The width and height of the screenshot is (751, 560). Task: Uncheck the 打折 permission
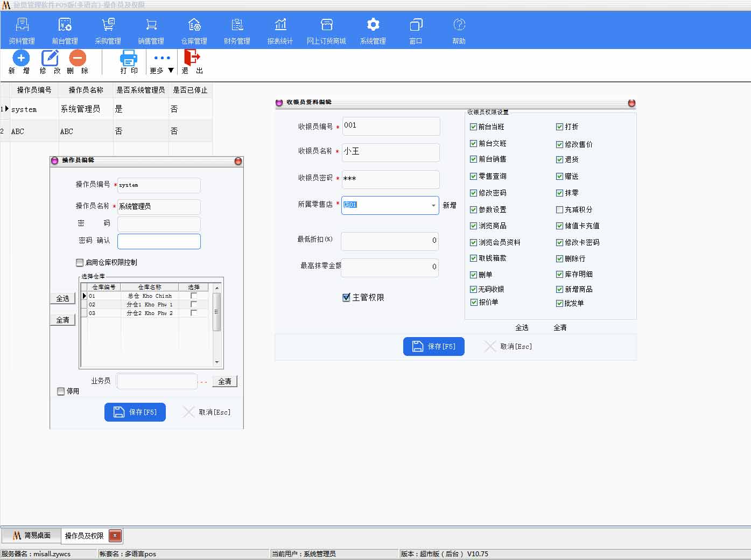(560, 127)
